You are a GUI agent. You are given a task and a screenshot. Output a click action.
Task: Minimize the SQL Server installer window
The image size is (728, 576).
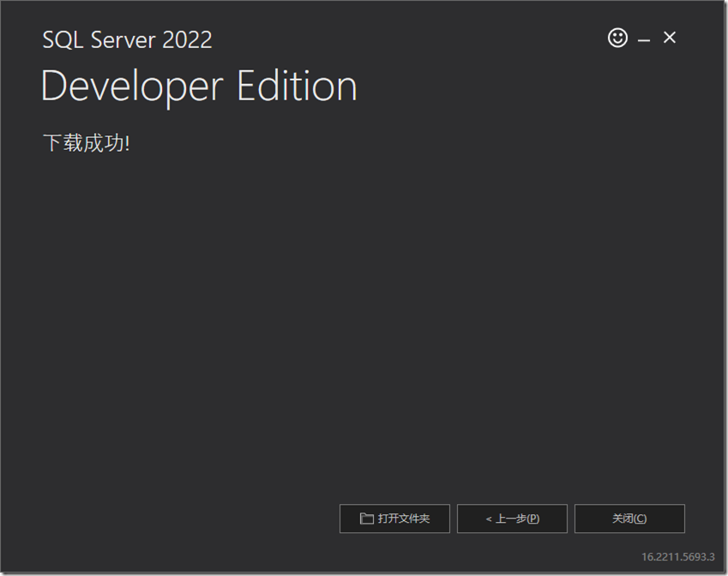[643, 41]
